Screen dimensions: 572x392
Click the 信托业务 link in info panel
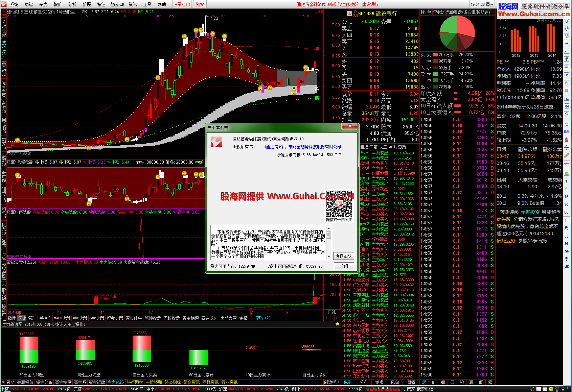506,241
